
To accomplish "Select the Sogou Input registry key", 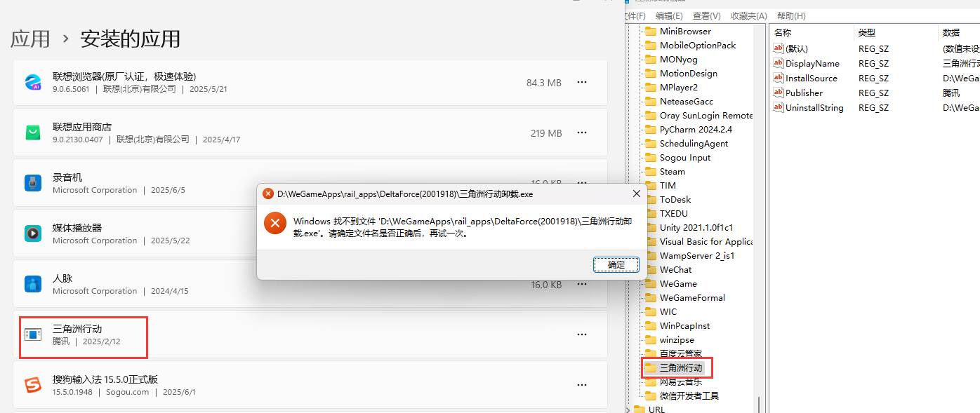I will pyautogui.click(x=685, y=157).
